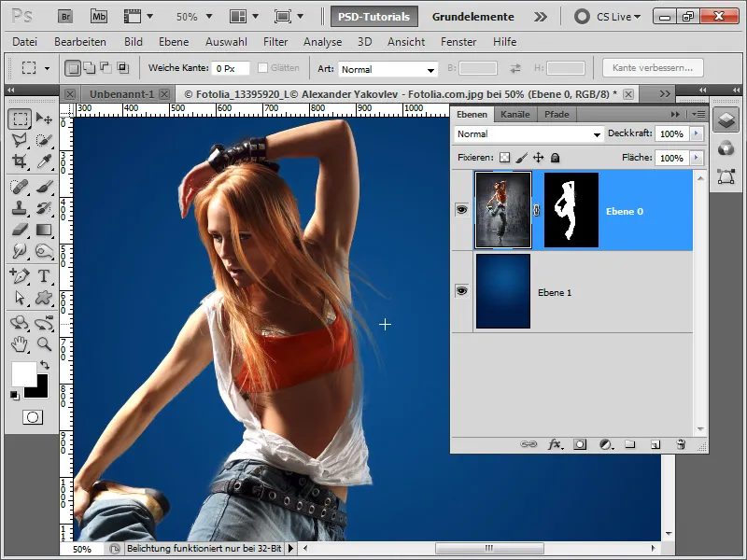Image resolution: width=747 pixels, height=560 pixels.
Task: Open the Layers panel options menu
Action: point(698,114)
